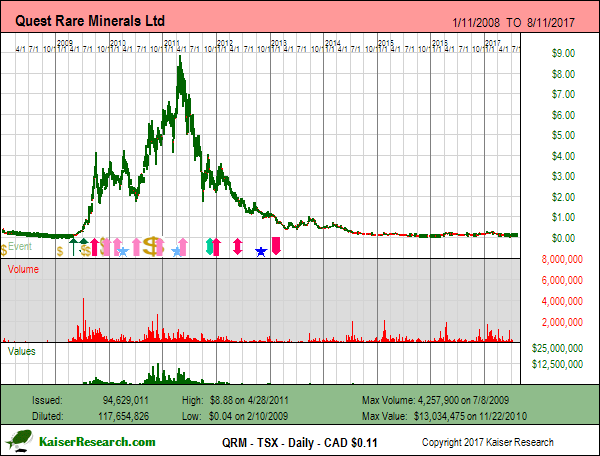The height and width of the screenshot is (456, 600).
Task: Click the Values panel label
Action: [x=21, y=351]
